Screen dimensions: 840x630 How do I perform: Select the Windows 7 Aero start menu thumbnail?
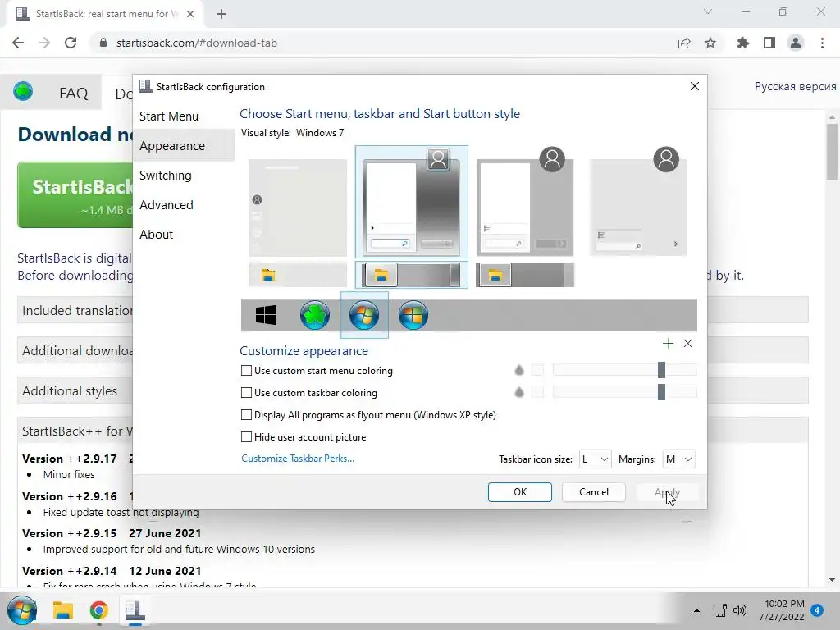412,202
